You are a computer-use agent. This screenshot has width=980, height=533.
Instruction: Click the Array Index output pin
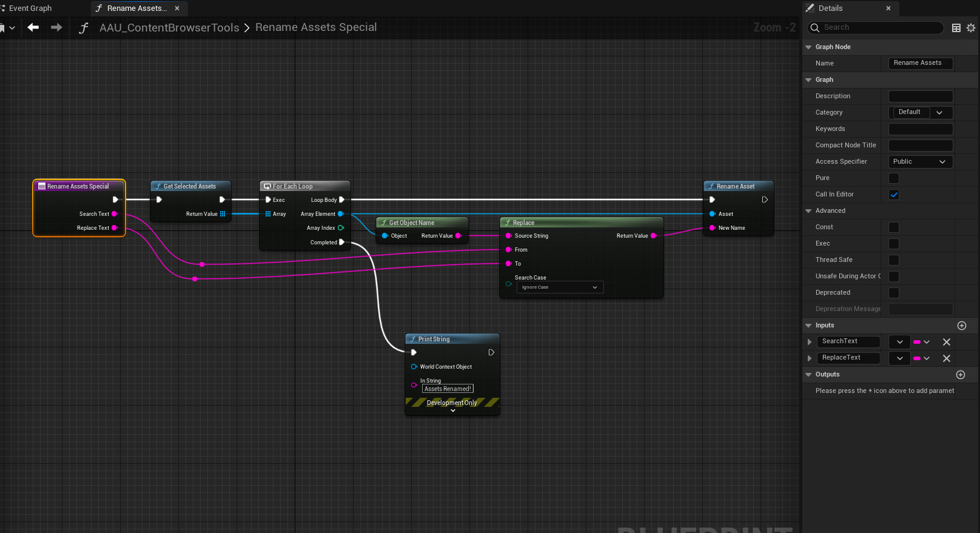[x=341, y=228]
